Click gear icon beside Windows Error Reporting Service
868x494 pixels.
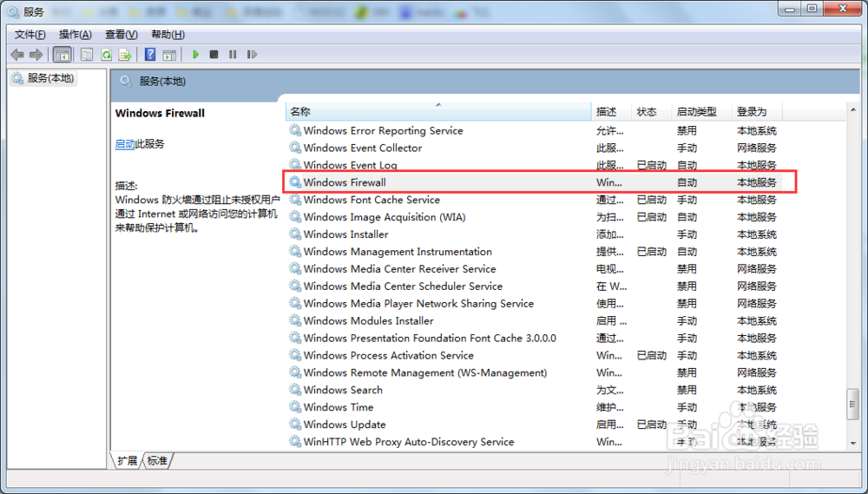tap(295, 131)
